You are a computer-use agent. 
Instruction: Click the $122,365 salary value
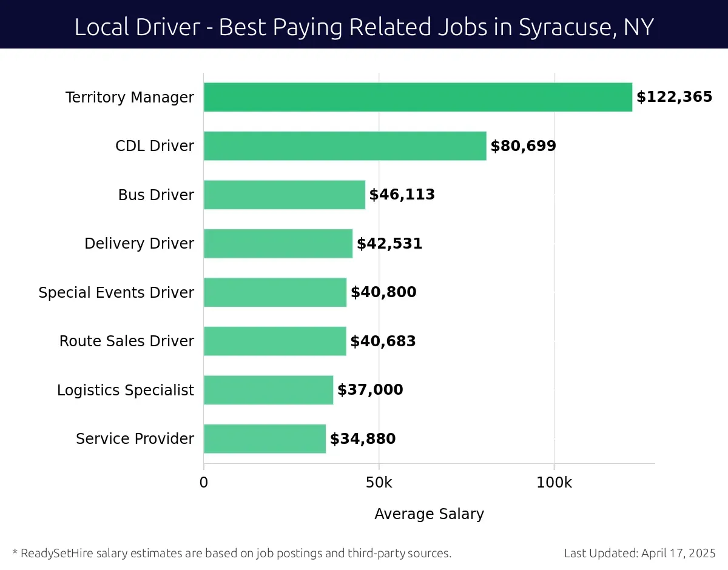coord(675,97)
